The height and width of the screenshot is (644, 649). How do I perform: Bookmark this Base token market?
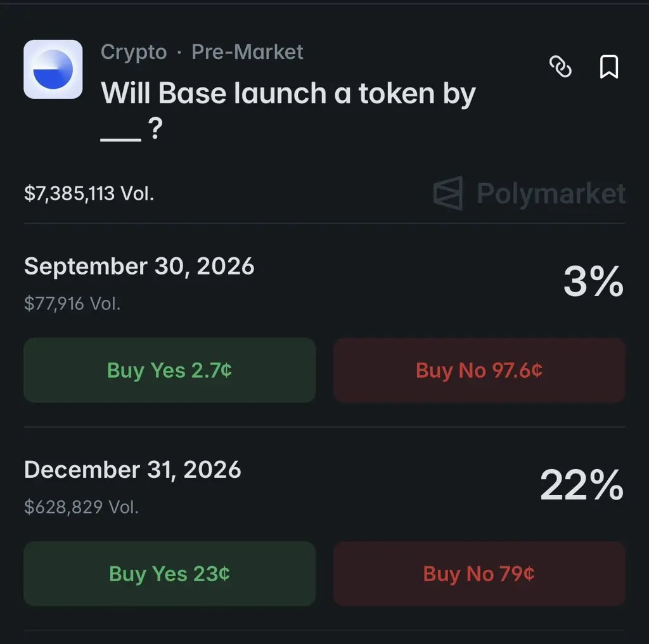point(609,67)
